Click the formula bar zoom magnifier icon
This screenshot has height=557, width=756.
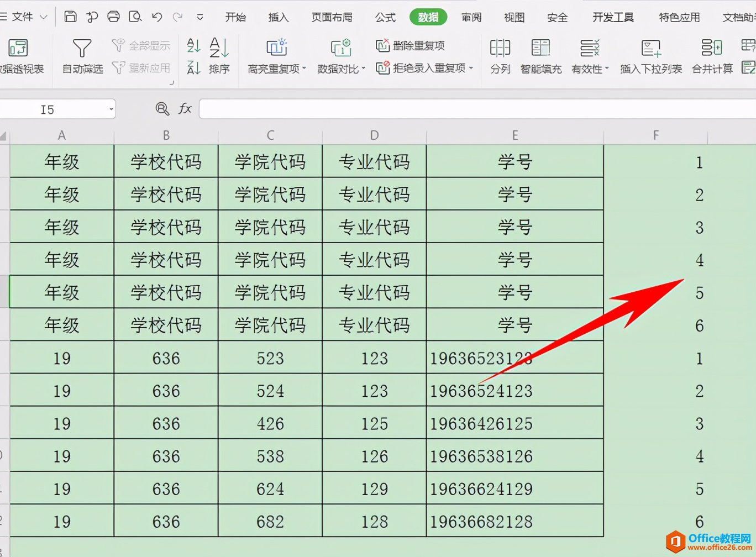coord(162,109)
